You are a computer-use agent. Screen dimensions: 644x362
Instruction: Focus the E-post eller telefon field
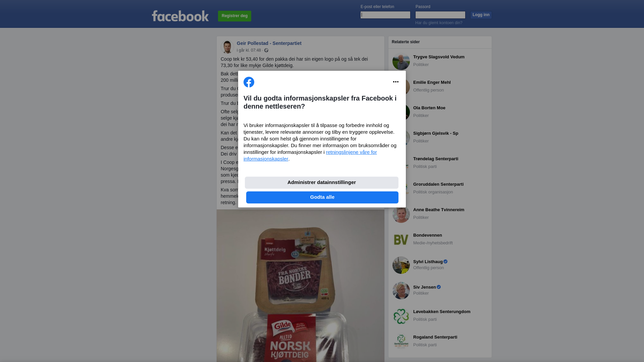point(385,15)
